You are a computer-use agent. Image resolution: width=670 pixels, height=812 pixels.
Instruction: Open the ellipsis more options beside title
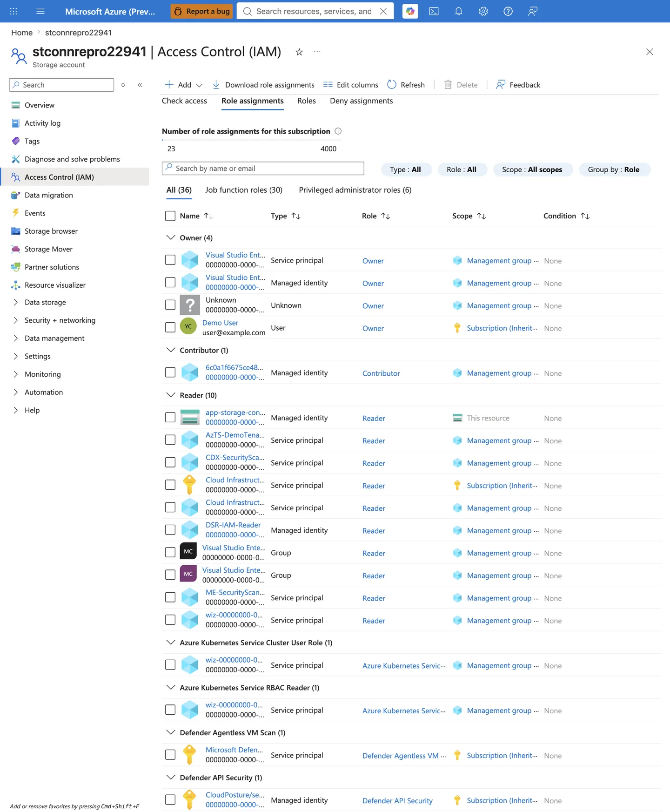coord(317,52)
